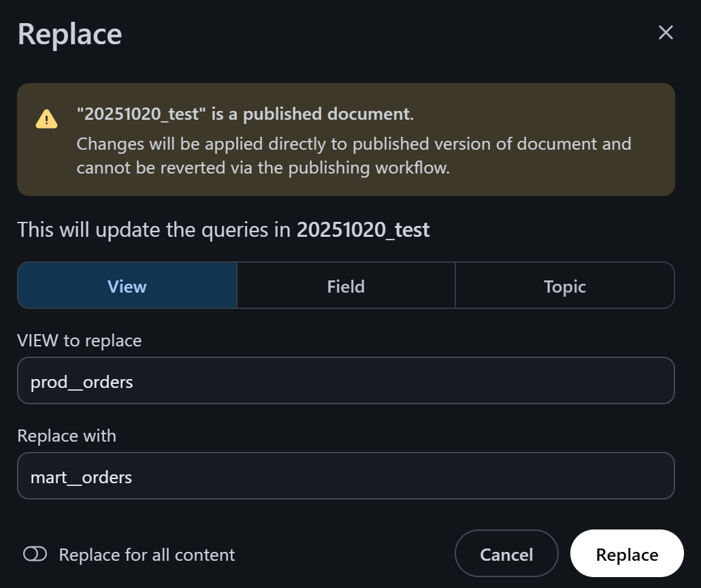Click the "This will update the queries" text
This screenshot has height=588, width=701.
click(x=155, y=230)
